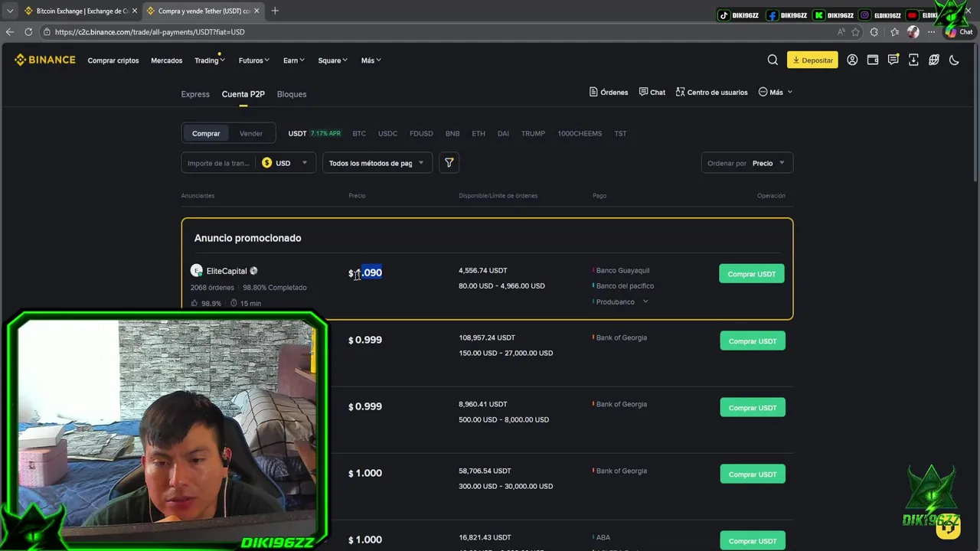Open the browser favorites list icon
Screen dimensions: 980x551
[x=894, y=32]
